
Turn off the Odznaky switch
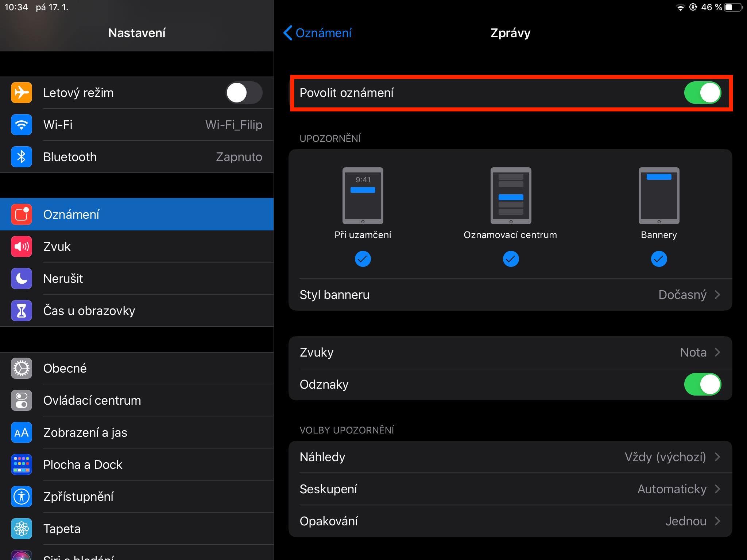pos(702,384)
